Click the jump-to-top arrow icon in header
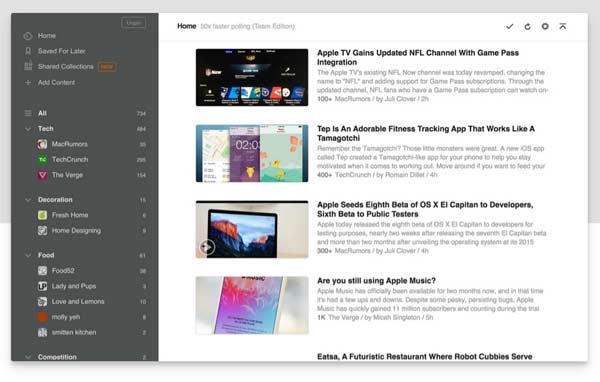The width and height of the screenshot is (600, 382). click(x=562, y=26)
